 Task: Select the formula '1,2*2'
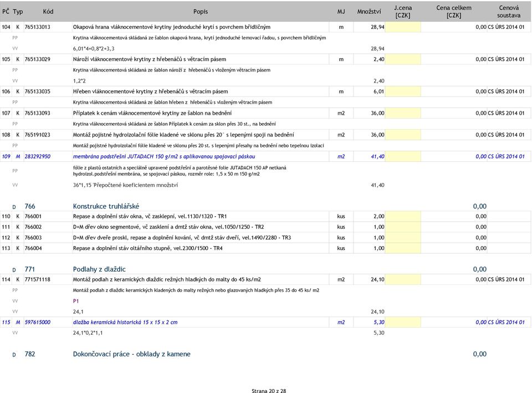[79, 81]
